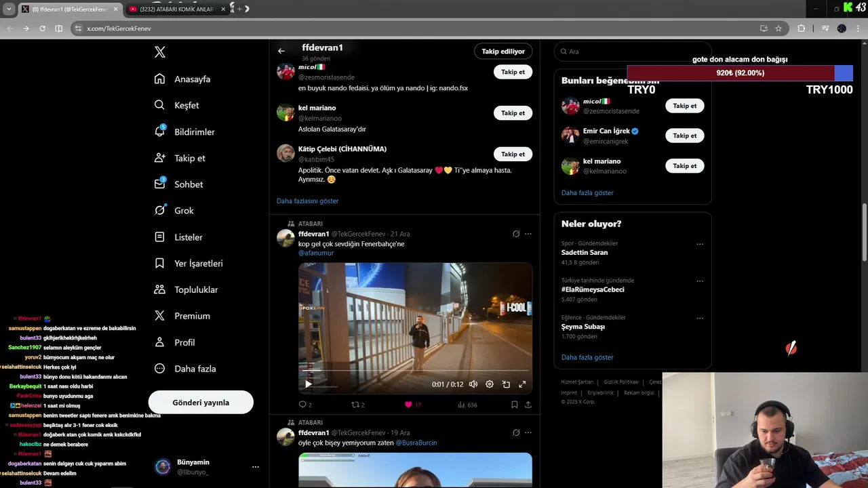Open more options on 19 Ara tweet
This screenshot has width=868, height=488.
tap(528, 432)
